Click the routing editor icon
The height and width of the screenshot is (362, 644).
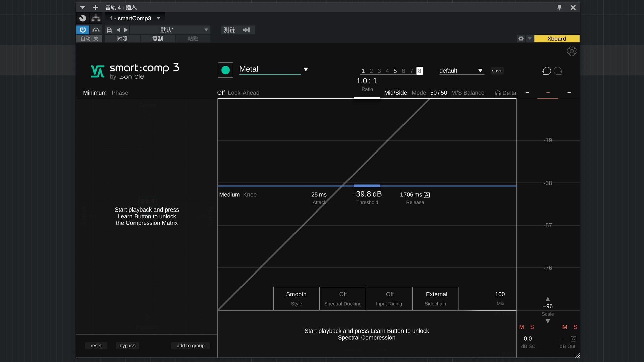tap(96, 18)
